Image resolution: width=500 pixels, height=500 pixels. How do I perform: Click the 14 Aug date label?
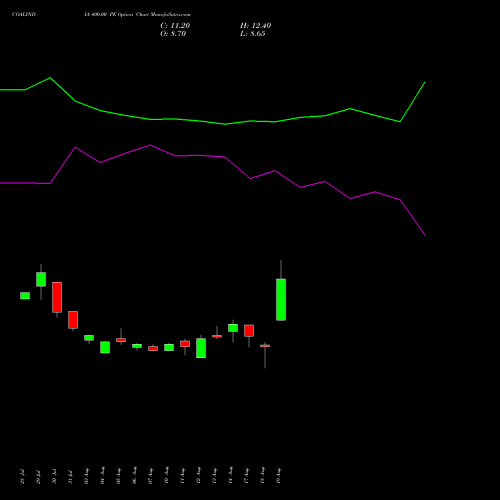click(230, 475)
